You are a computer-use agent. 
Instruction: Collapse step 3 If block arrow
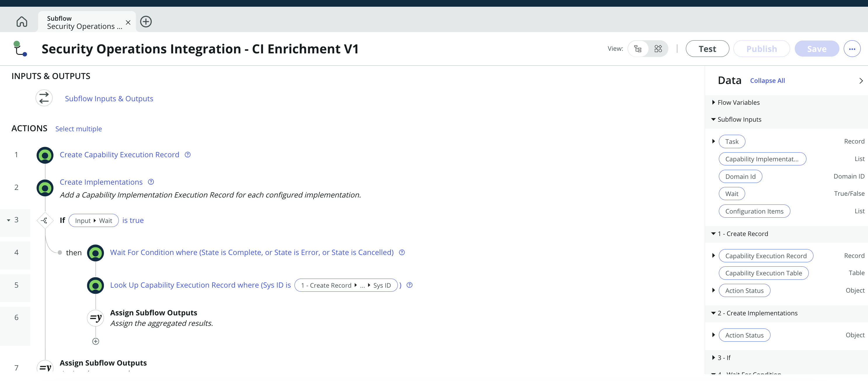(x=8, y=220)
